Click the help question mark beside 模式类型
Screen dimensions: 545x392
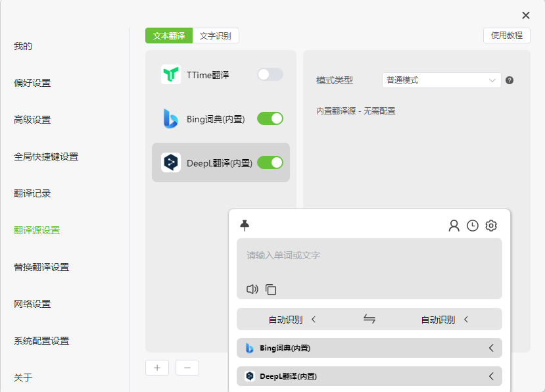[x=509, y=80]
